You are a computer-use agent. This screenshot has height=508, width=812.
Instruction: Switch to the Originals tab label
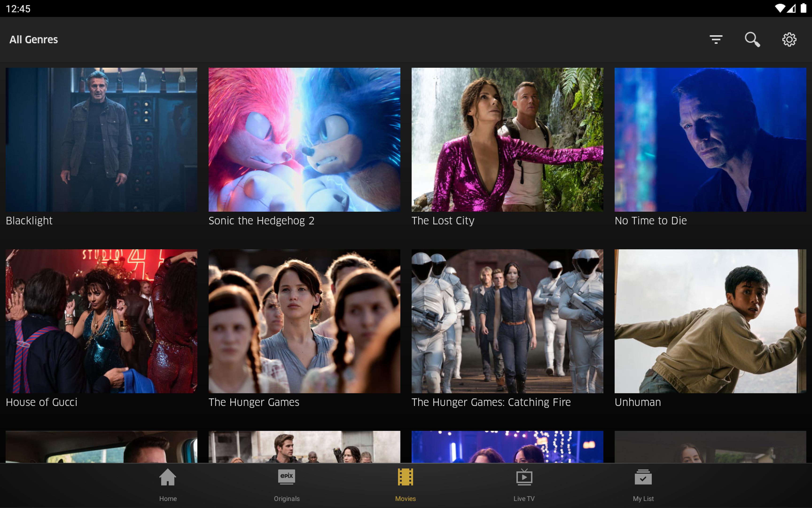point(287,499)
